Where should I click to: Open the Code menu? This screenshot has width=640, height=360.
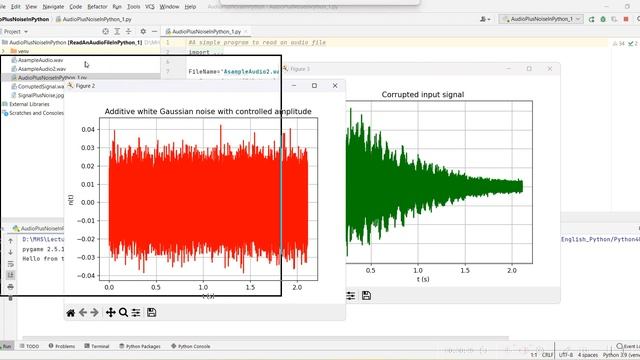(x=76, y=7)
